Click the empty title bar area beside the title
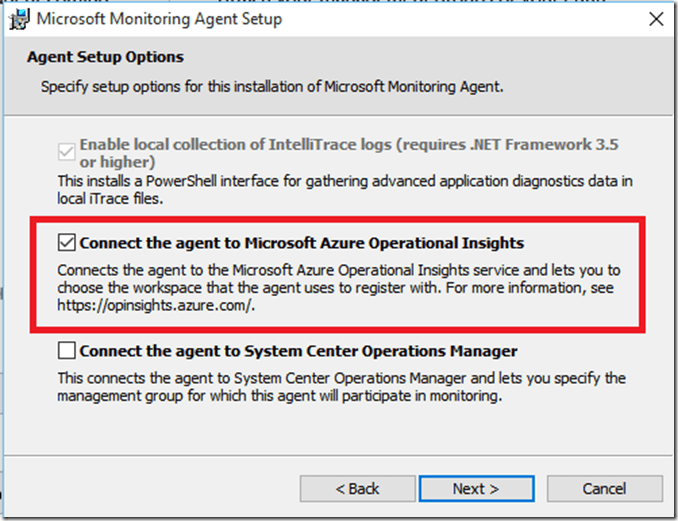The height and width of the screenshot is (521, 678). [x=450, y=19]
